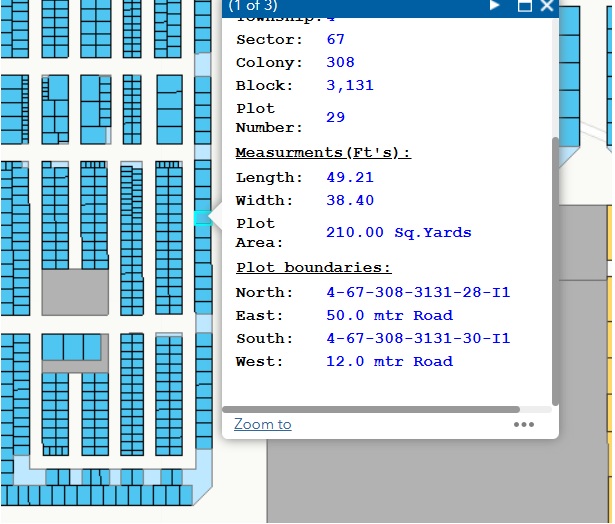Show next feature in popup
The image size is (615, 524).
point(494,6)
